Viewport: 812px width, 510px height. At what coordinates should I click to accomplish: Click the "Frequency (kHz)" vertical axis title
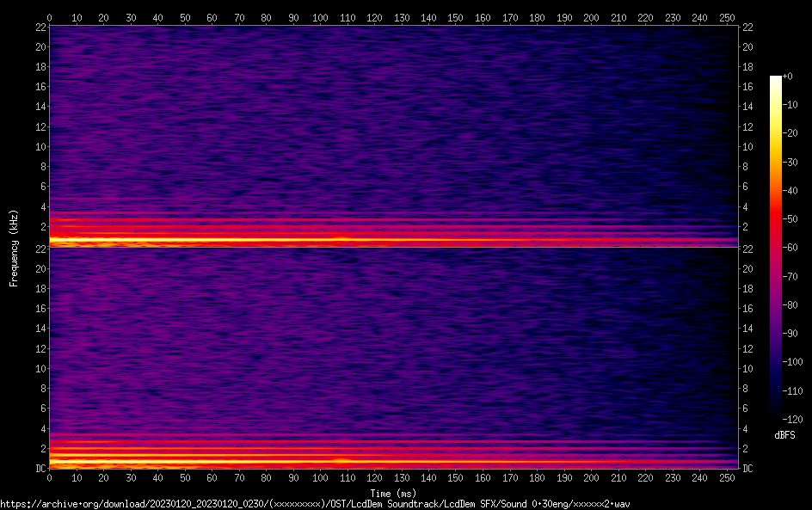tap(14, 247)
